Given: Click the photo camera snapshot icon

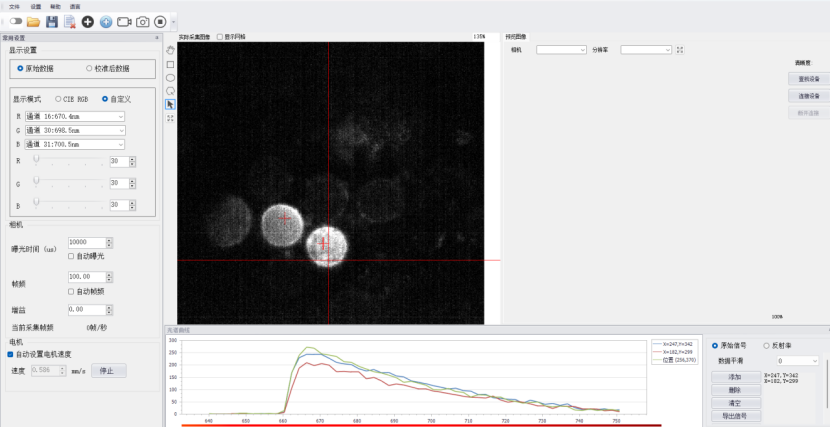Looking at the screenshot, I should (x=142, y=21).
